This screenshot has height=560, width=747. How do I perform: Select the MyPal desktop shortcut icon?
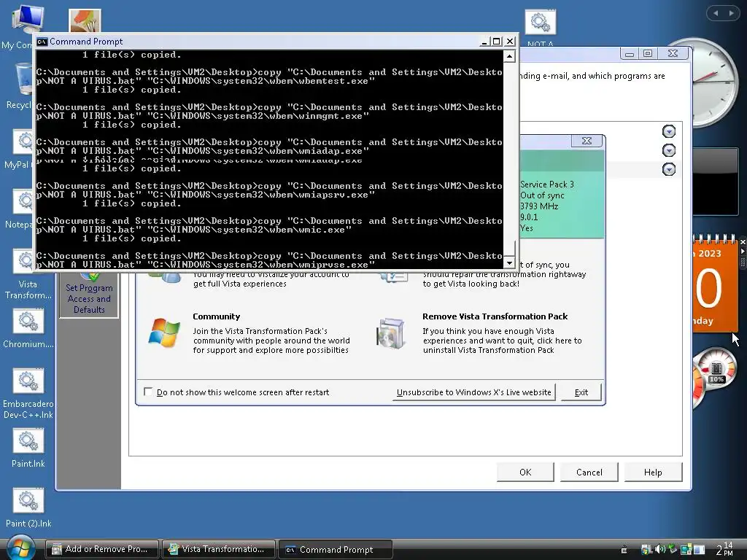coord(24,141)
